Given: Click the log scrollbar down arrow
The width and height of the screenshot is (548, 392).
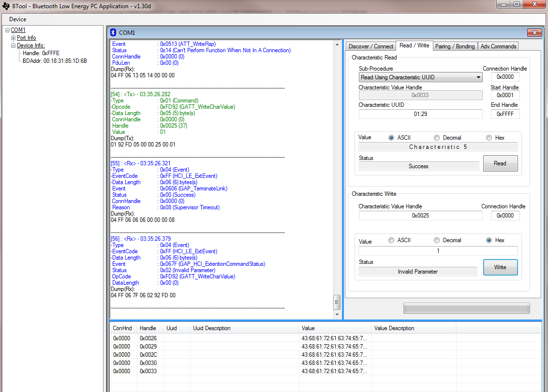Looking at the screenshot, I should click(337, 314).
